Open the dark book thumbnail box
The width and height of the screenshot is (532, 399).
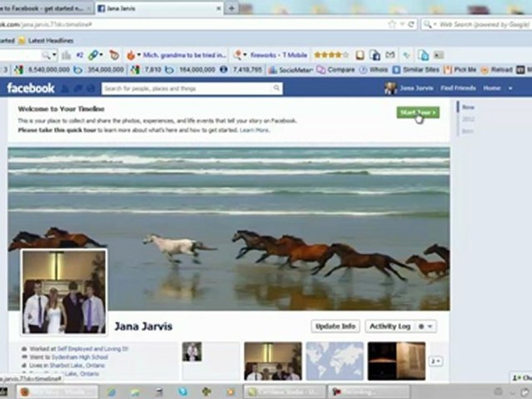click(396, 361)
